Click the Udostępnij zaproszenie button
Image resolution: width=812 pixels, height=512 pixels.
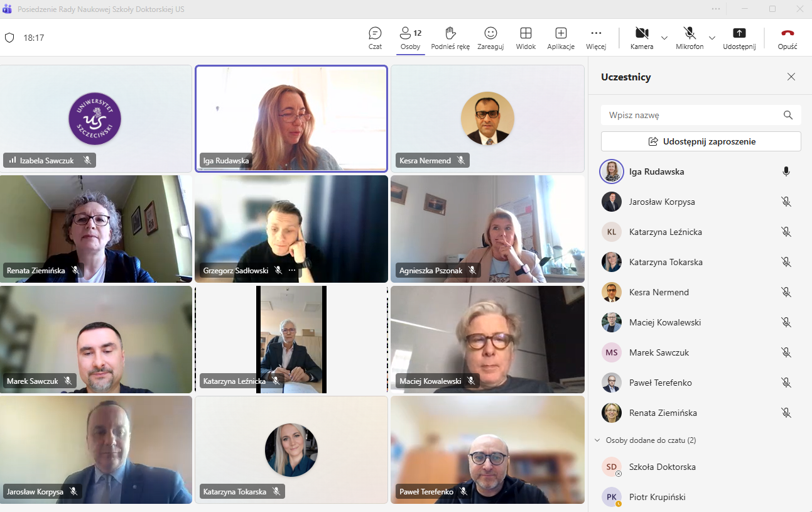701,141
